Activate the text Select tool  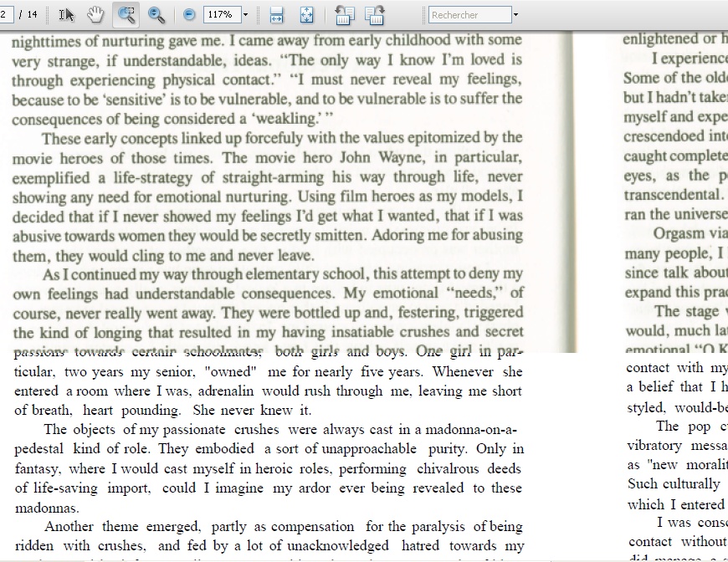point(67,15)
